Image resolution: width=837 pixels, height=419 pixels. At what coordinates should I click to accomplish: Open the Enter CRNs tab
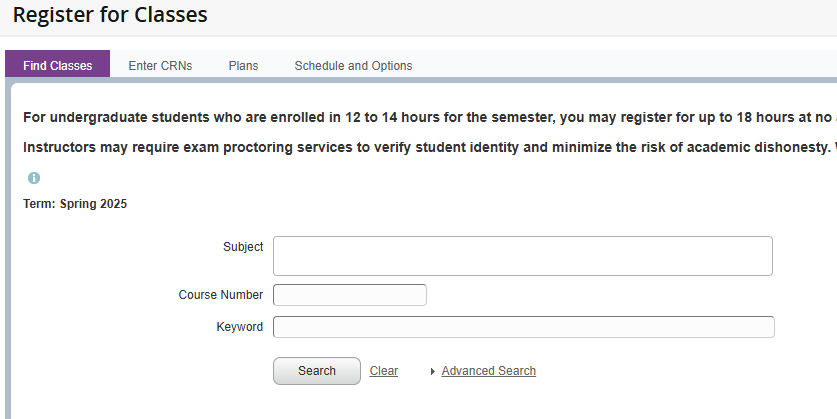pyautogui.click(x=160, y=66)
